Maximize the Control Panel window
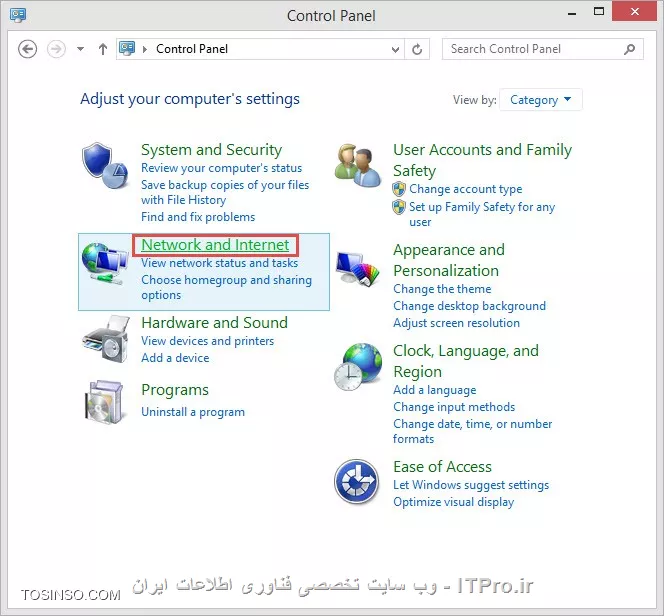Image resolution: width=664 pixels, height=616 pixels. pos(599,11)
